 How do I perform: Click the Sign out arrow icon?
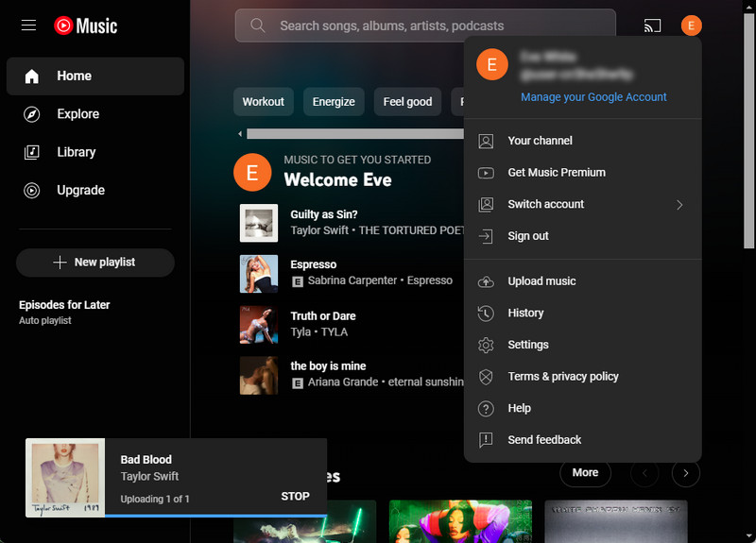pyautogui.click(x=486, y=236)
